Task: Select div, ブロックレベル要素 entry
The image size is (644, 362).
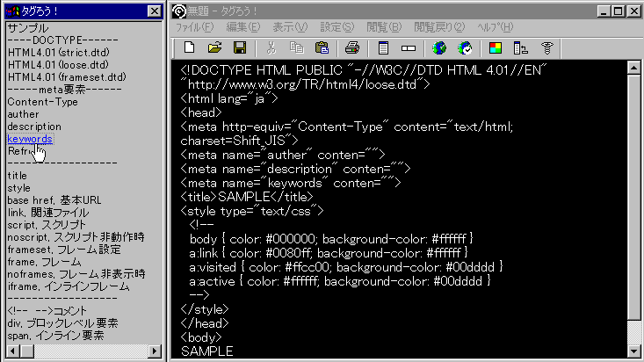Action: point(62,323)
